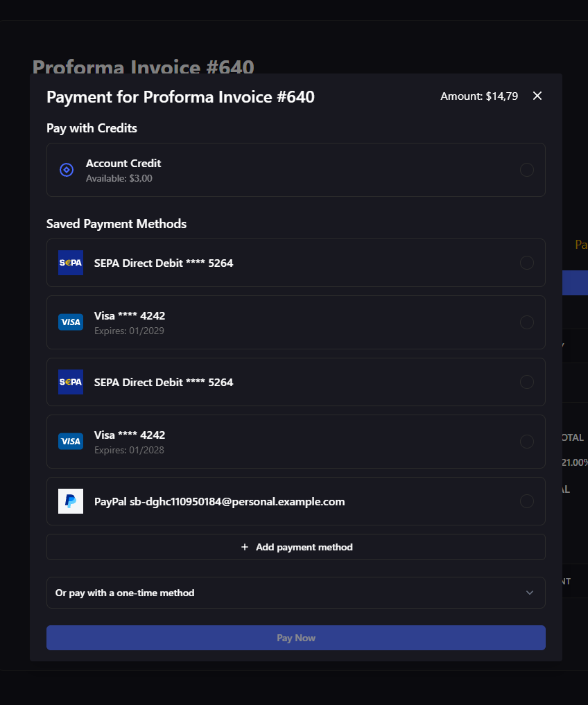Open 'Or pay with a one-time method' section
The image size is (588, 705).
[x=125, y=593]
